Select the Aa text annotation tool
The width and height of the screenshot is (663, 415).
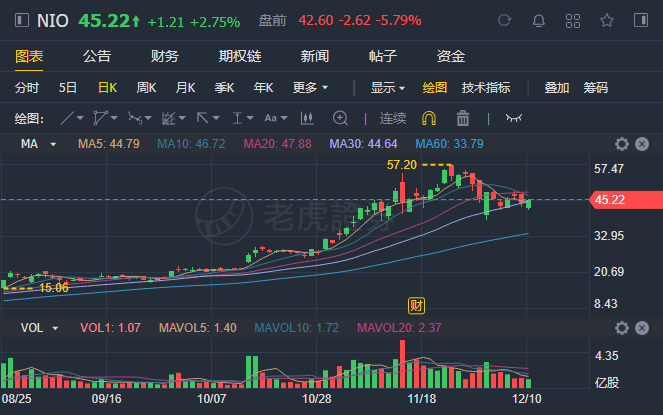pos(271,118)
